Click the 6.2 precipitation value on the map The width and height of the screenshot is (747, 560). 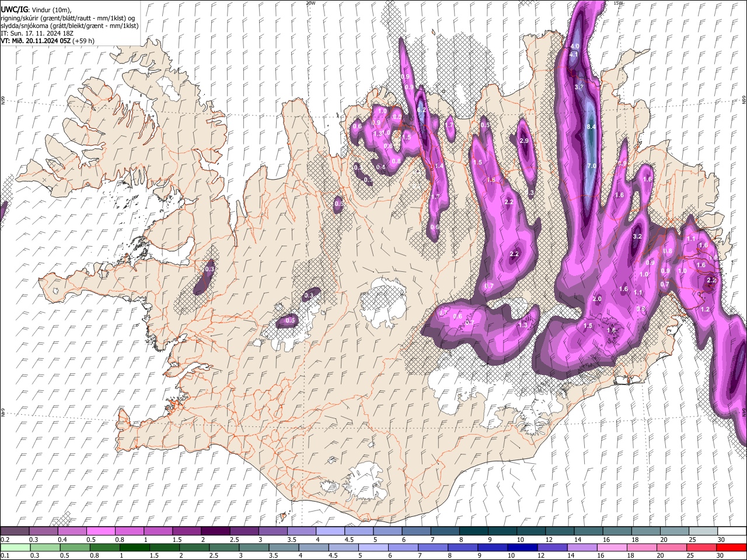[x=422, y=110]
